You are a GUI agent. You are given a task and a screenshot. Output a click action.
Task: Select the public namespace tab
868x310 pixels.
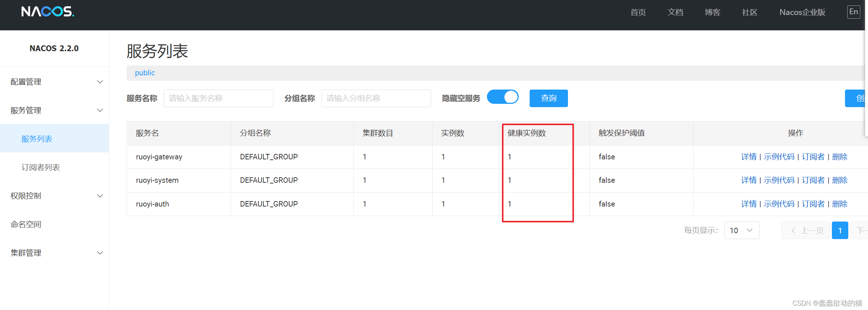click(x=145, y=73)
